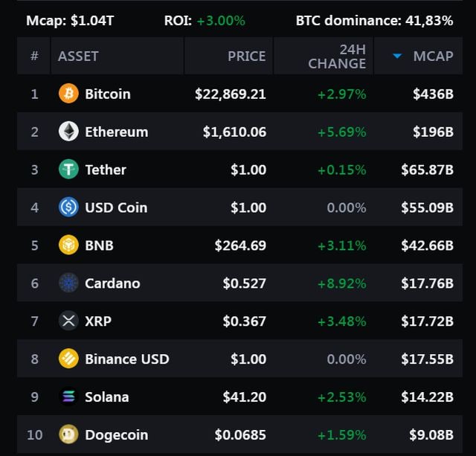Image resolution: width=476 pixels, height=456 pixels.
Task: Click the Dogecoin logo icon
Action: click(x=68, y=434)
